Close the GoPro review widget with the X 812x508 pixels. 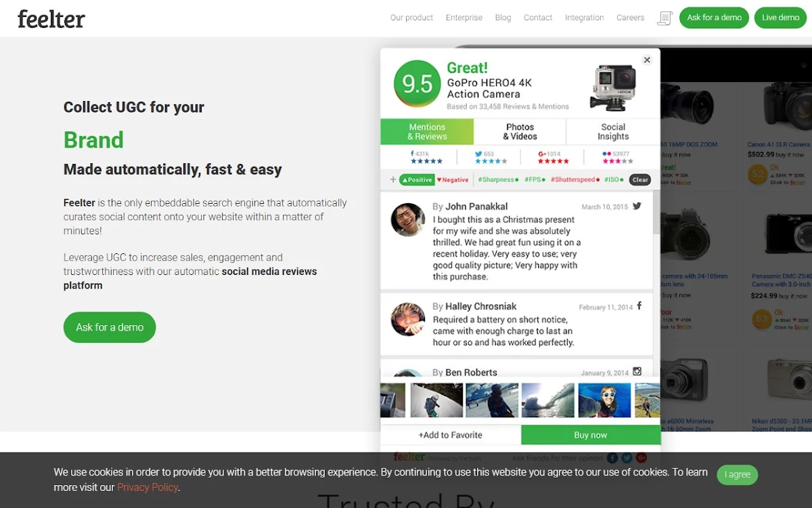(x=647, y=60)
